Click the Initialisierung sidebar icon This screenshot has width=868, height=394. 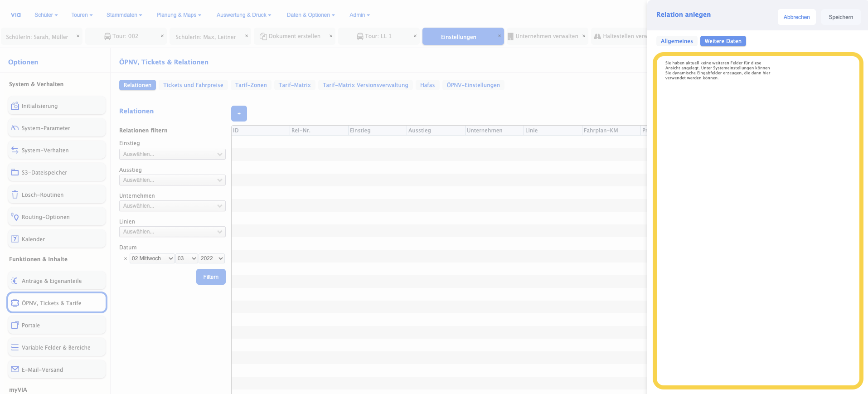(x=15, y=106)
